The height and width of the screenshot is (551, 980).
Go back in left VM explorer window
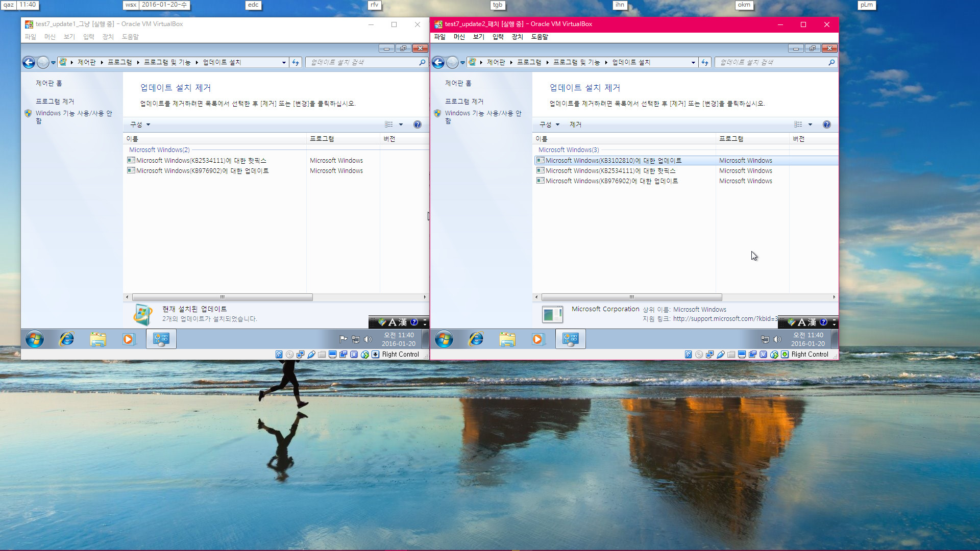[29, 62]
